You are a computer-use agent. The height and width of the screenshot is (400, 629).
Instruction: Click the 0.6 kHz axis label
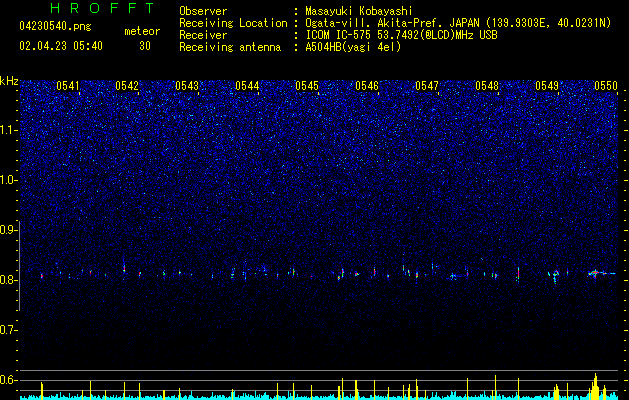point(8,380)
